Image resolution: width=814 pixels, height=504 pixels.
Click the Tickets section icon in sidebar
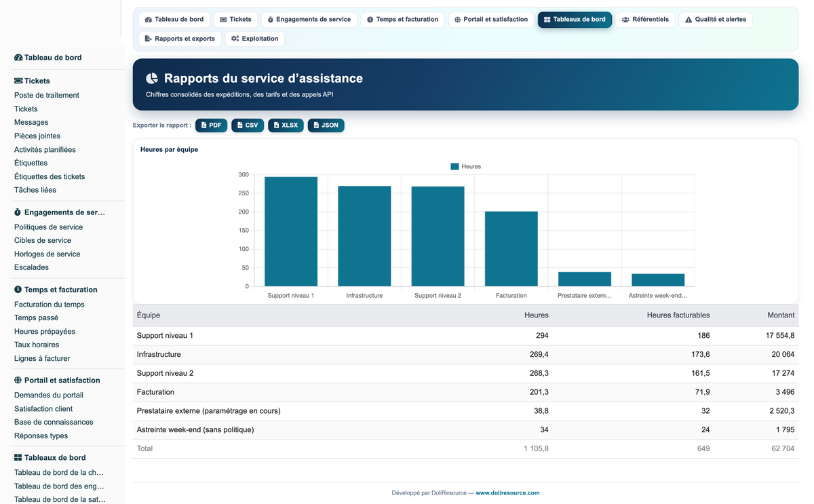click(18, 81)
